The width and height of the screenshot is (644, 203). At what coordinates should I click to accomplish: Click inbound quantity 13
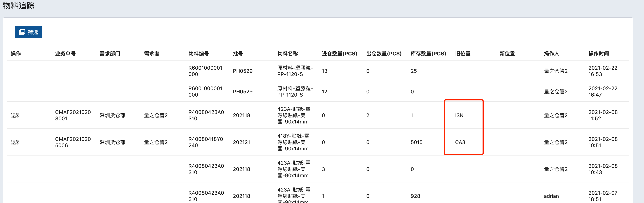coord(324,71)
